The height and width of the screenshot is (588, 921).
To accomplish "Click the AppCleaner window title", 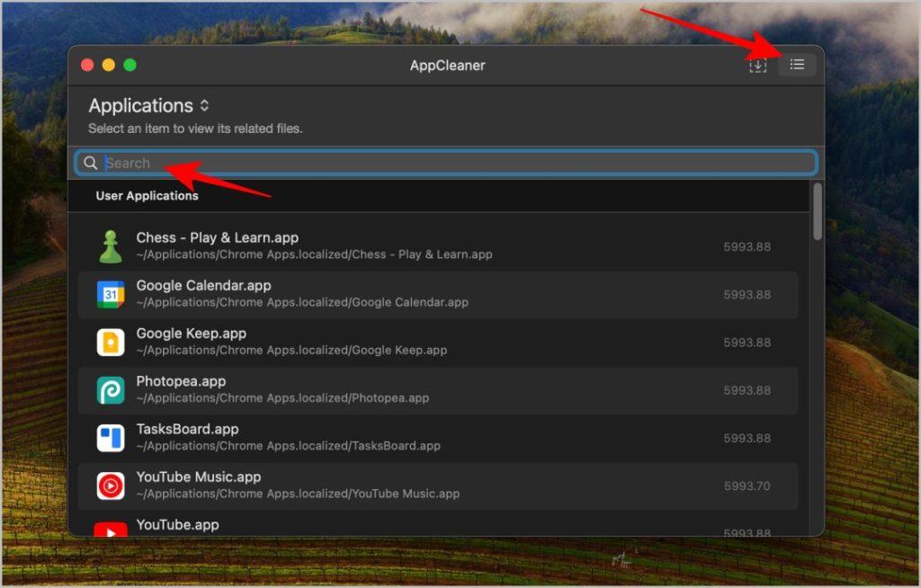I will point(448,66).
